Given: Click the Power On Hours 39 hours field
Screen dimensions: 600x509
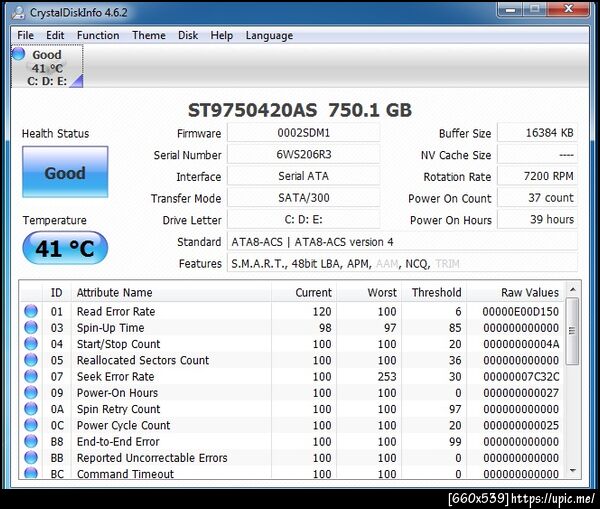Looking at the screenshot, I should [537, 220].
